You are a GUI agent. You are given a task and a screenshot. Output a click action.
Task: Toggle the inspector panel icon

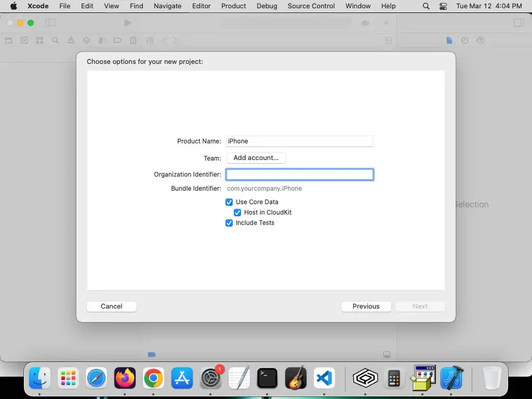519,23
